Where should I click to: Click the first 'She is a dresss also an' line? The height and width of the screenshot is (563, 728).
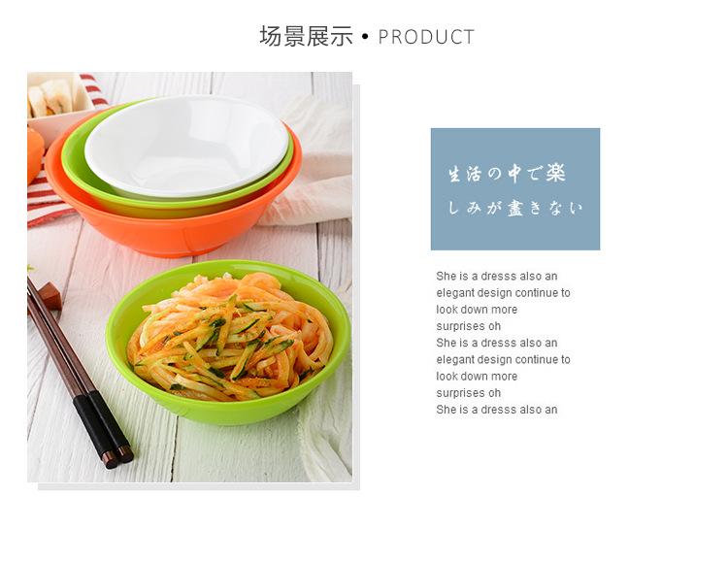(496, 277)
